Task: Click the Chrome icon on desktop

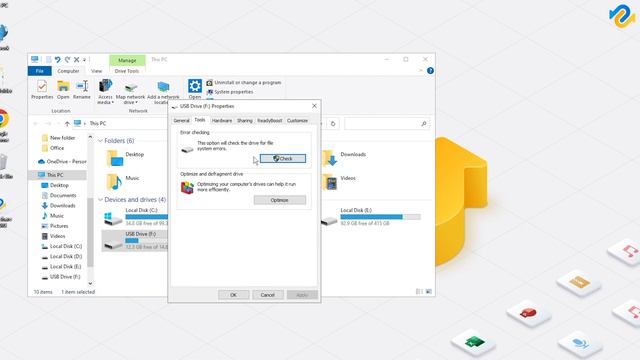Action: 3,119
